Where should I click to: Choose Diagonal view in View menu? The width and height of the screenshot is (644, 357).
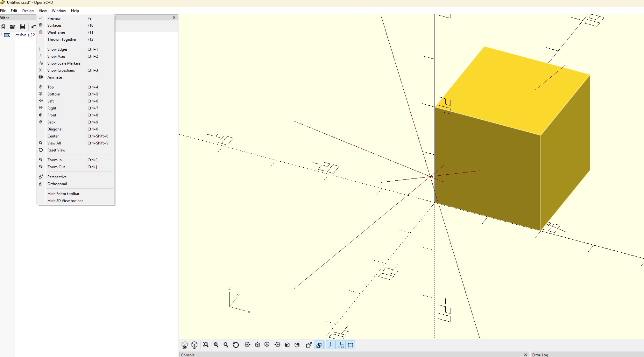click(76, 129)
